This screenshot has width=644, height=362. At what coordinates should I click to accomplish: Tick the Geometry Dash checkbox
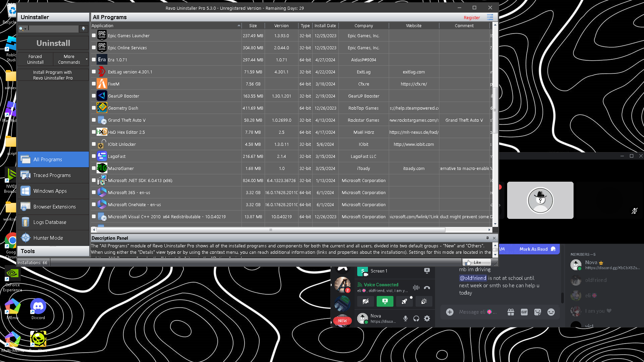[94, 108]
